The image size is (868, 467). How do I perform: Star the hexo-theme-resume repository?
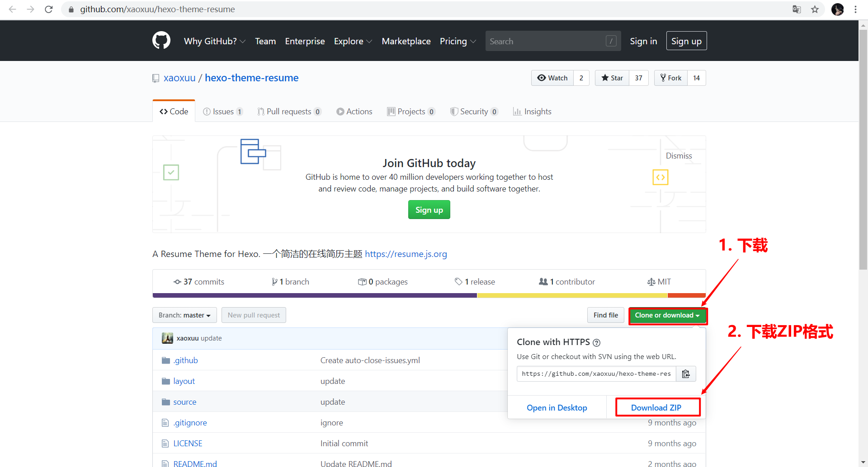pyautogui.click(x=612, y=78)
